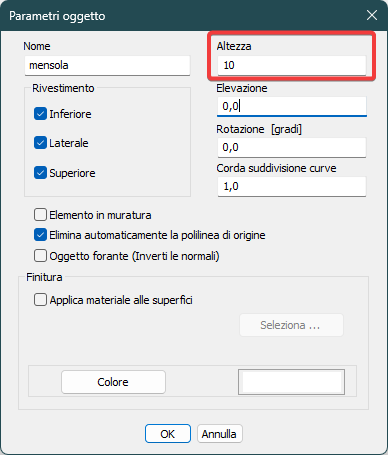The height and width of the screenshot is (455, 388).
Task: Uncheck the Inferiore rivestimento checkbox
Action: pyautogui.click(x=40, y=114)
